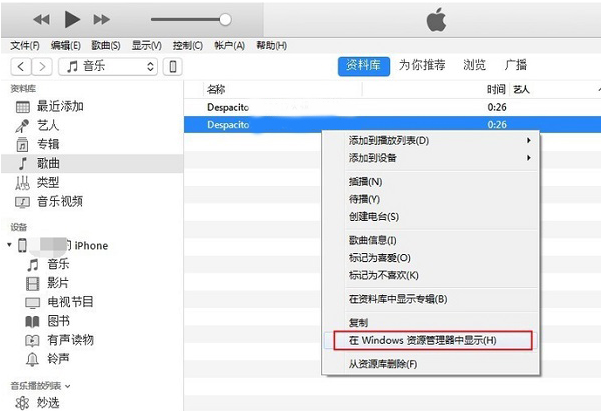Click the 电视节目 monitor icon

pyautogui.click(x=32, y=303)
